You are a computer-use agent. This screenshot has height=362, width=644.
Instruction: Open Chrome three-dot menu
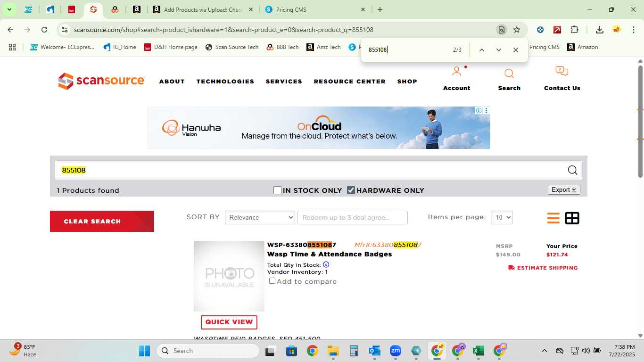click(633, 30)
